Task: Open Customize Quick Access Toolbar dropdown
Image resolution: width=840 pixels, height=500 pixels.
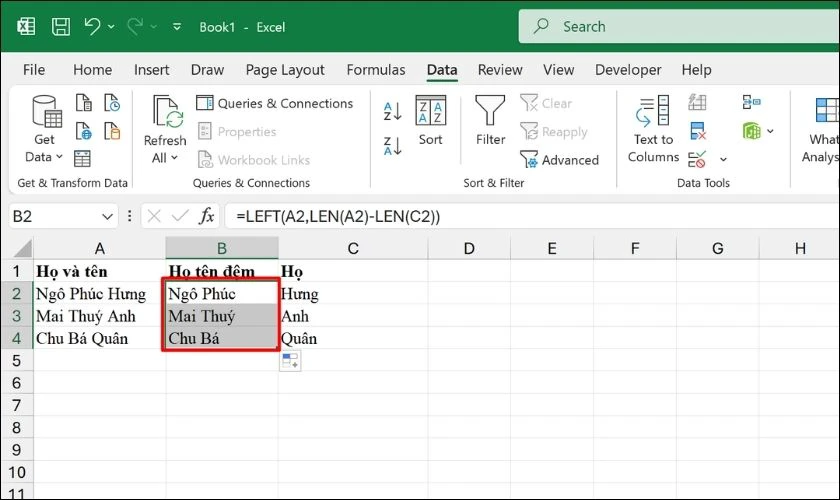Action: tap(177, 26)
